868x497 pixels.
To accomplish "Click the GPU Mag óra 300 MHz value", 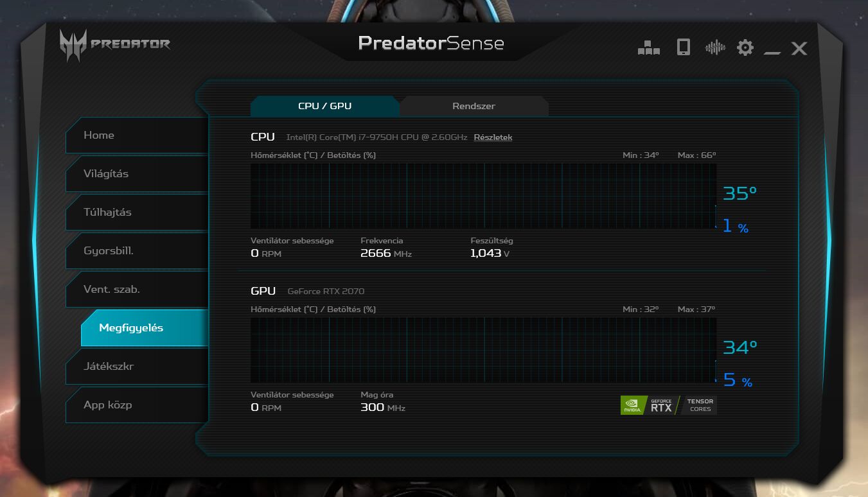I will [x=383, y=408].
